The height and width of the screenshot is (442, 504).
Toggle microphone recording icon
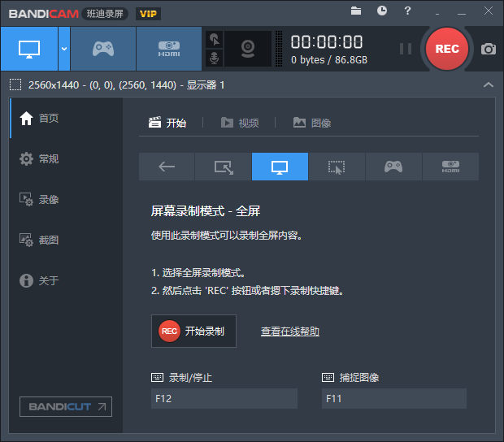[214, 58]
